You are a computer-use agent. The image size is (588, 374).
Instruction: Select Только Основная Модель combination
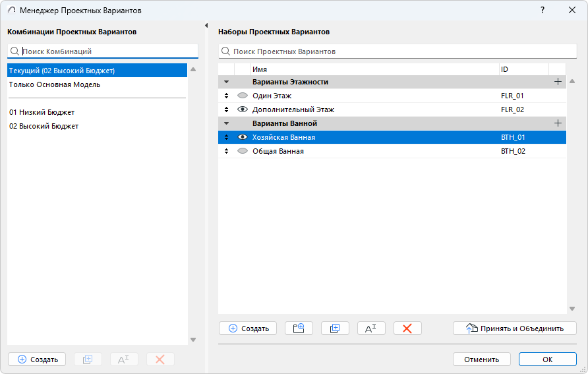(x=55, y=84)
